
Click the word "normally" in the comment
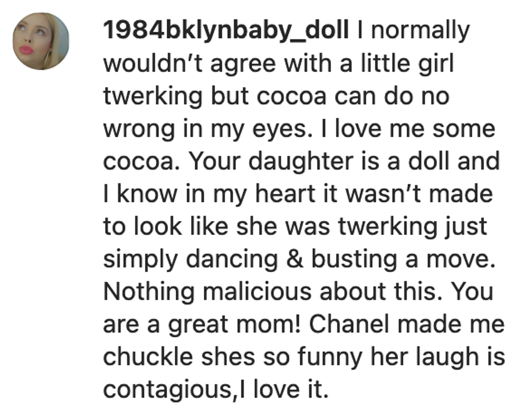(420, 31)
